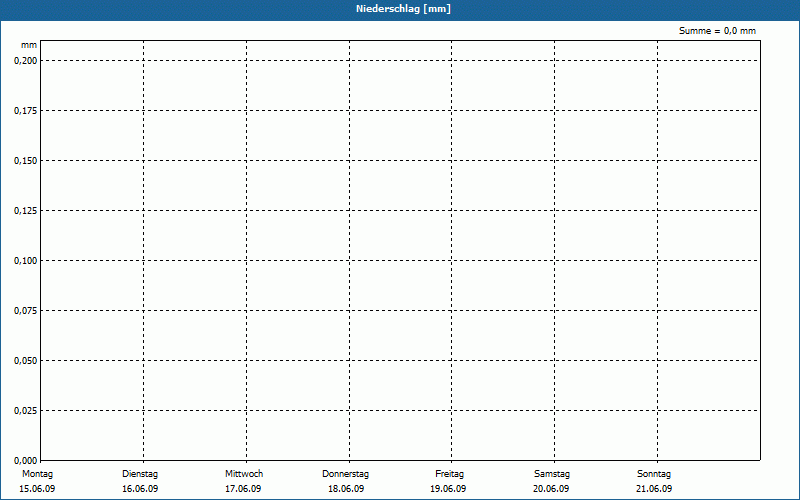
Task: Select the Montag day label
Action: 37,474
